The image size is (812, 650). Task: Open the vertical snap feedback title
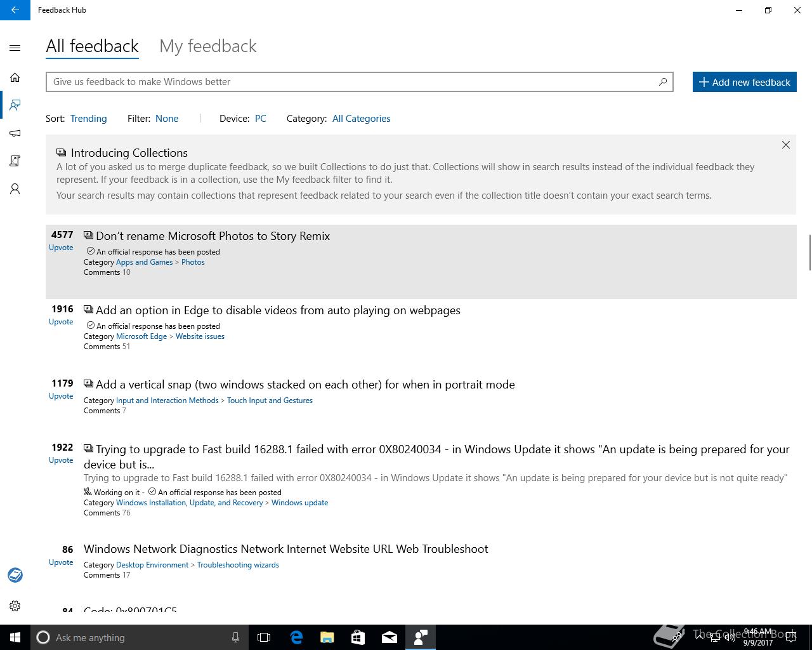tap(305, 385)
